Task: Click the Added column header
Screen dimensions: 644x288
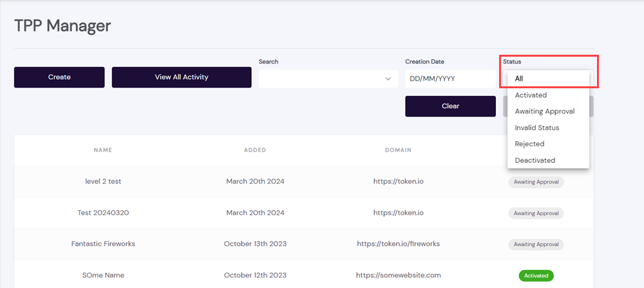Action: pos(255,150)
